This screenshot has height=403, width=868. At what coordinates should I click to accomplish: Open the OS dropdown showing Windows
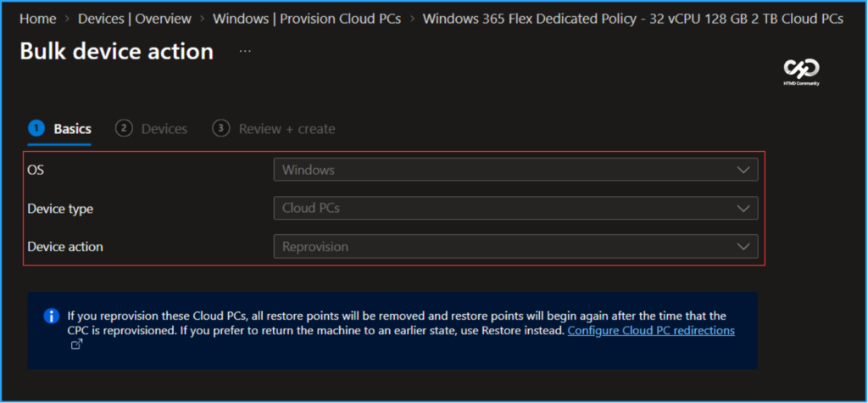click(x=515, y=170)
